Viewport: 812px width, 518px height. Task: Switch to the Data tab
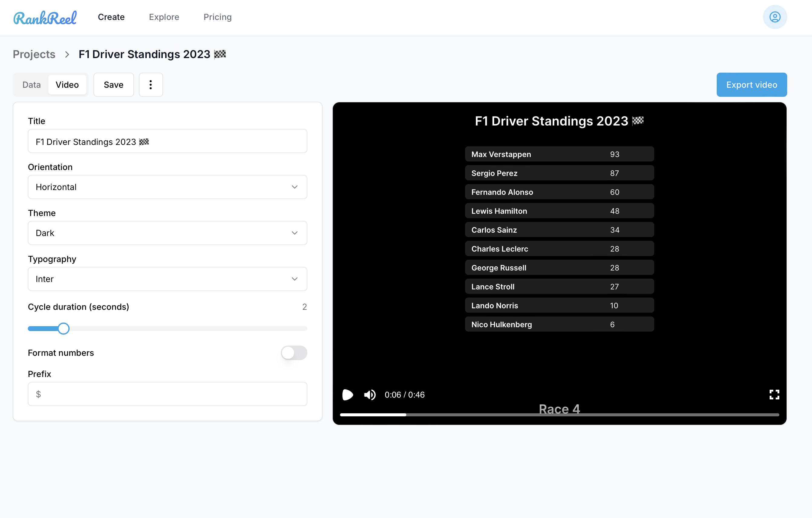(x=31, y=85)
